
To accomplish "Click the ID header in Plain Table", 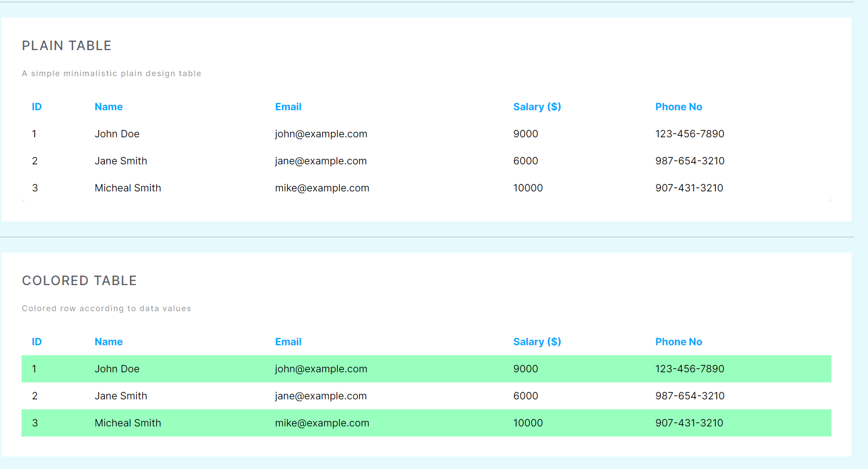I will tap(37, 107).
